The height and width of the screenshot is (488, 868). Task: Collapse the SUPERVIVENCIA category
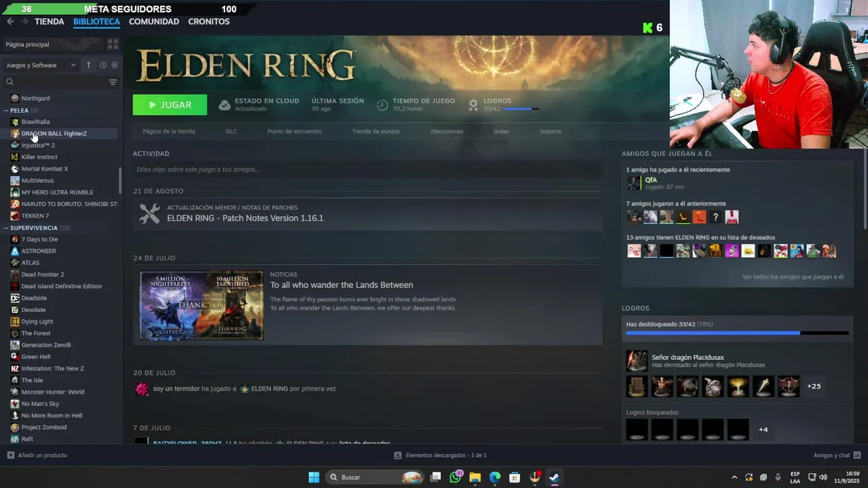6,228
